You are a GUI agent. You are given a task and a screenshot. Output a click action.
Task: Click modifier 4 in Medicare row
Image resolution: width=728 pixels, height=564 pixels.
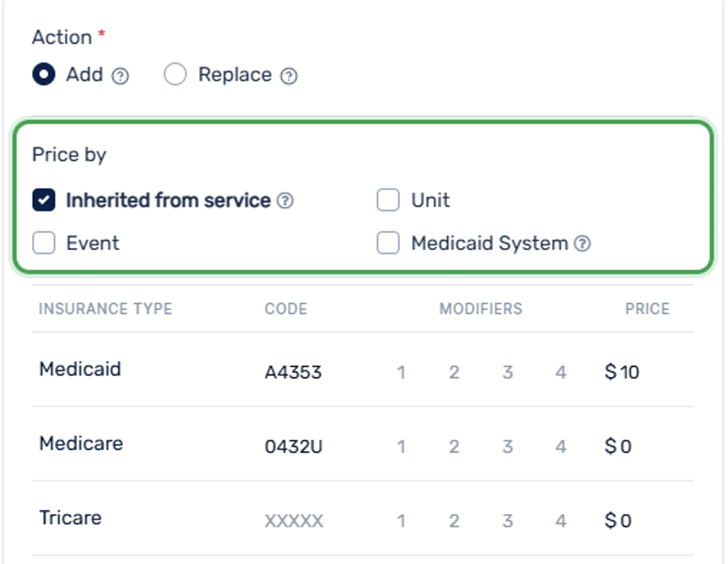tap(561, 447)
